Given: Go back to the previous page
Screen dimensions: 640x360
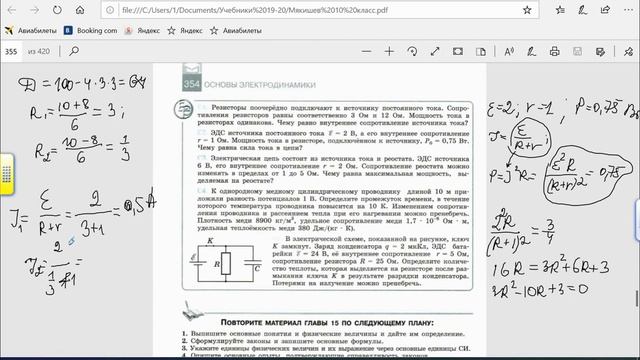Looking at the screenshot, I should [11, 10].
